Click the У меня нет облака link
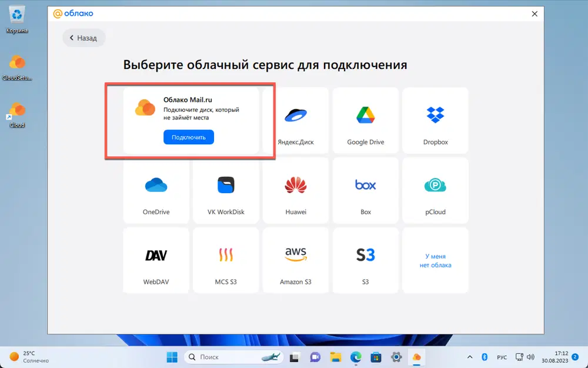Image resolution: width=588 pixels, height=368 pixels. (x=435, y=261)
